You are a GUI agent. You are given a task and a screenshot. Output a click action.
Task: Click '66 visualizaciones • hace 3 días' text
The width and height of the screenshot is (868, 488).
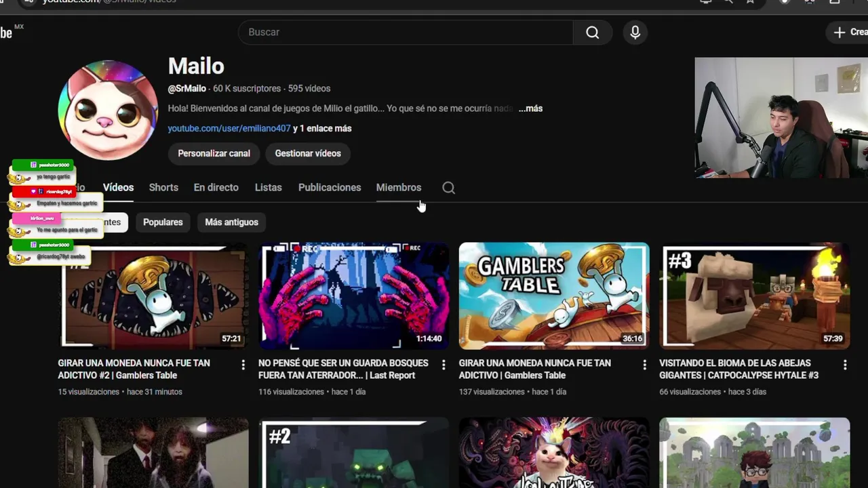click(713, 392)
